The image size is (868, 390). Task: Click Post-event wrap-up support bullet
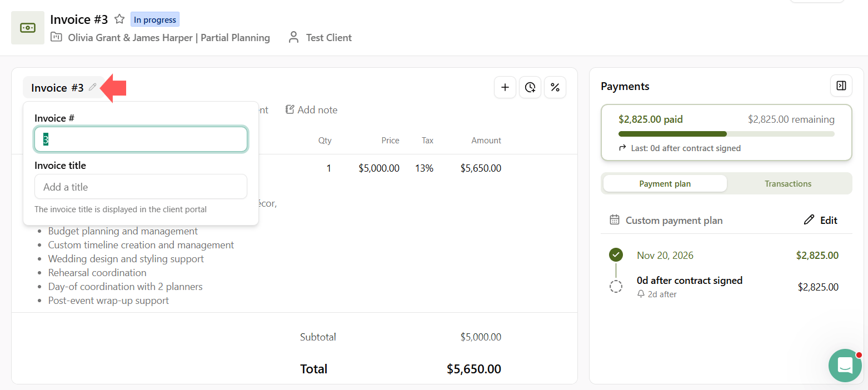(108, 301)
